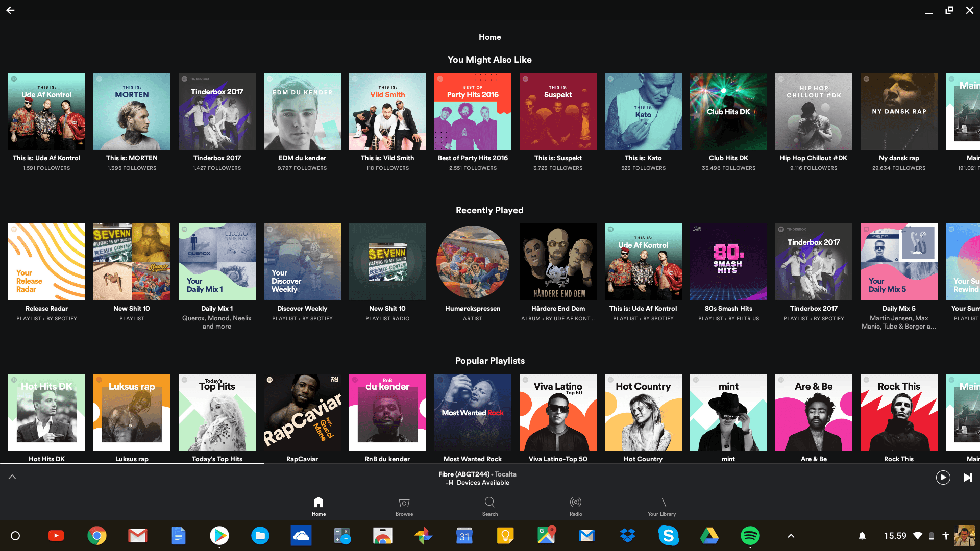Viewport: 980px width, 551px height.
Task: Open the Calculator app in shelf
Action: pos(342,536)
